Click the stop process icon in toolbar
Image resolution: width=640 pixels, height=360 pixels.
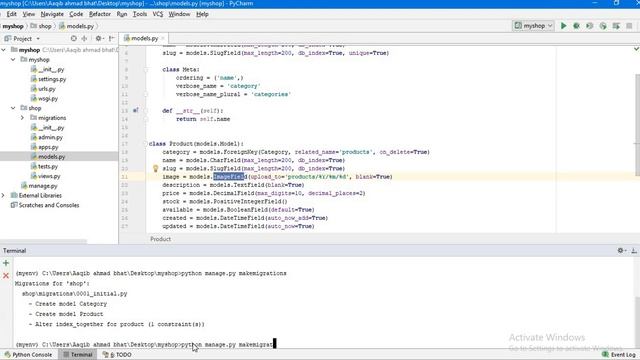click(x=629, y=26)
